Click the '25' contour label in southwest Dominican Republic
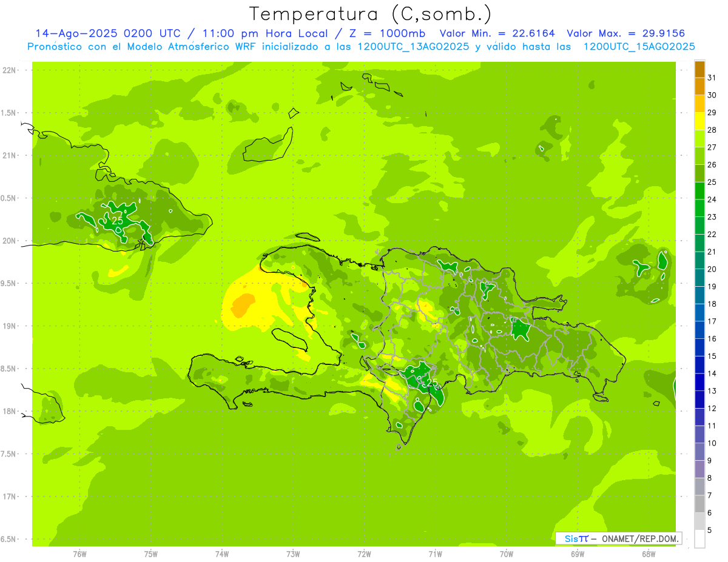 coord(432,383)
